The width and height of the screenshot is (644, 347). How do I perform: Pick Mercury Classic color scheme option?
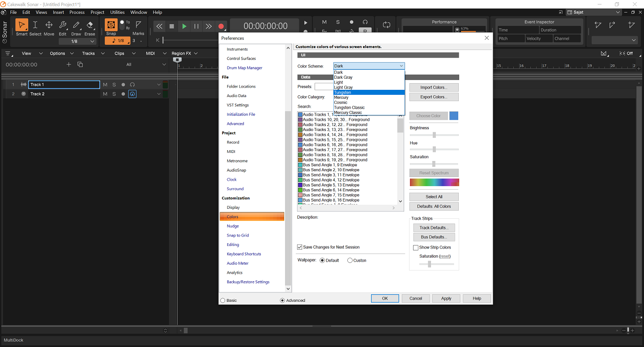click(348, 113)
